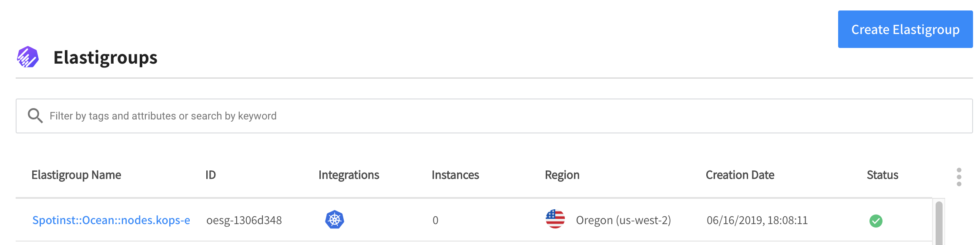The width and height of the screenshot is (980, 245).
Task: Click the purple Elastigroups logo icon
Action: click(x=28, y=57)
